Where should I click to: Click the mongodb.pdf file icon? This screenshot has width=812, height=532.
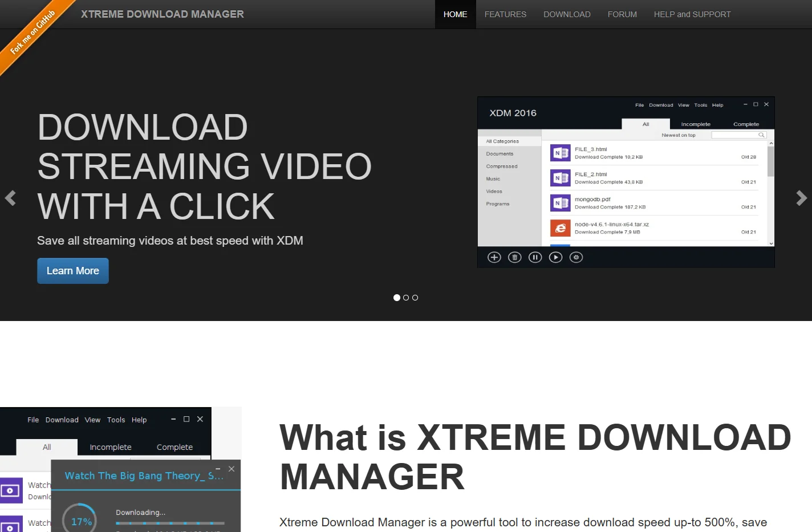pyautogui.click(x=561, y=203)
